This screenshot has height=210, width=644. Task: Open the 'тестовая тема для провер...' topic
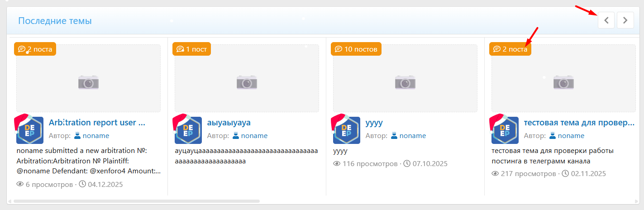click(x=579, y=123)
